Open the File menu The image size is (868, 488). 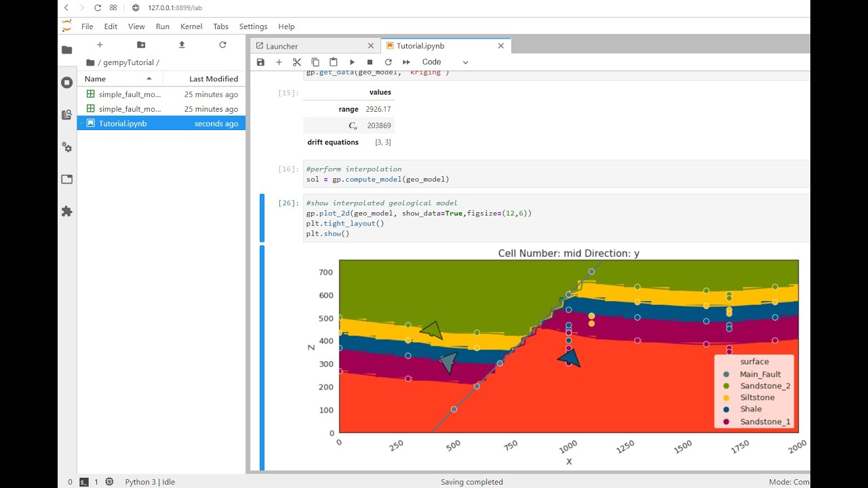point(87,26)
